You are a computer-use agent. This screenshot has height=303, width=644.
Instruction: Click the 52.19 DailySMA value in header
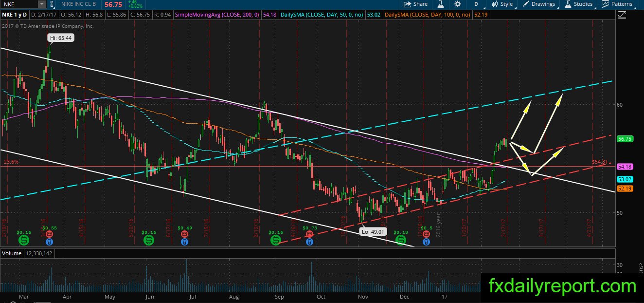(481, 15)
